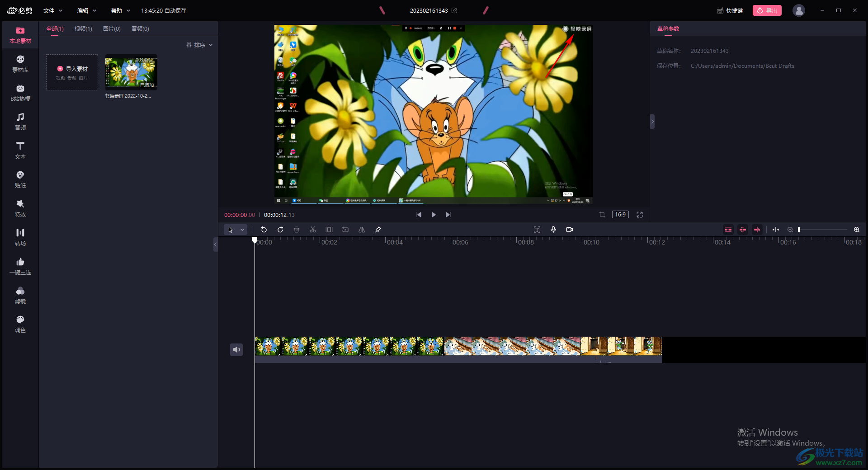
Task: Mute the video track audio
Action: pyautogui.click(x=236, y=350)
